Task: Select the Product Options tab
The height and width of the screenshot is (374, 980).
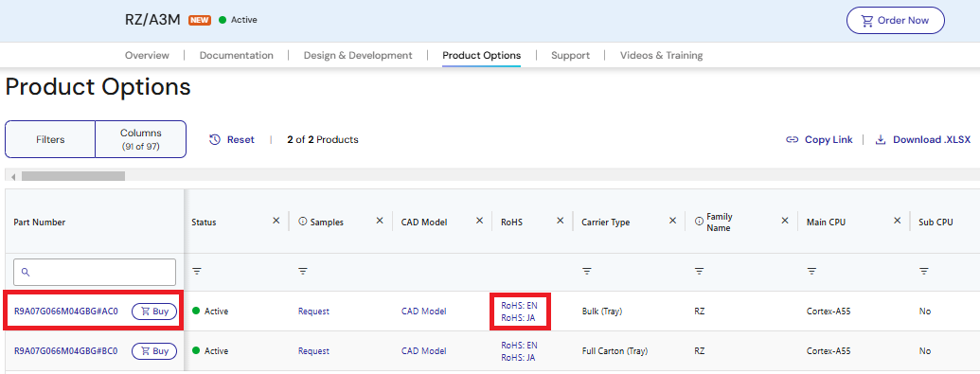Action: click(481, 55)
